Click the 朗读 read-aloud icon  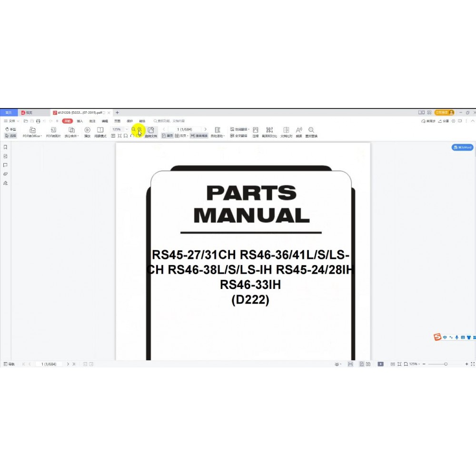click(x=299, y=132)
